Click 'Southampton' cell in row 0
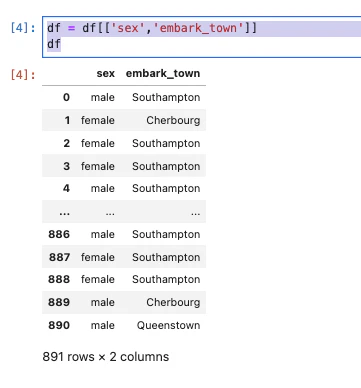 click(x=166, y=97)
